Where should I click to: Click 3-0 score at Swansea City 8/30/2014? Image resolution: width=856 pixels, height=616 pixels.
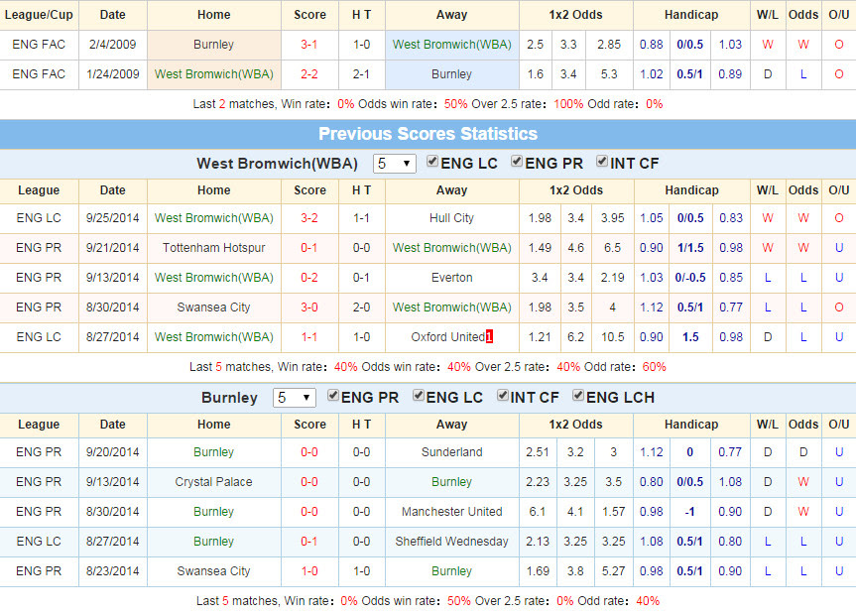pos(309,308)
